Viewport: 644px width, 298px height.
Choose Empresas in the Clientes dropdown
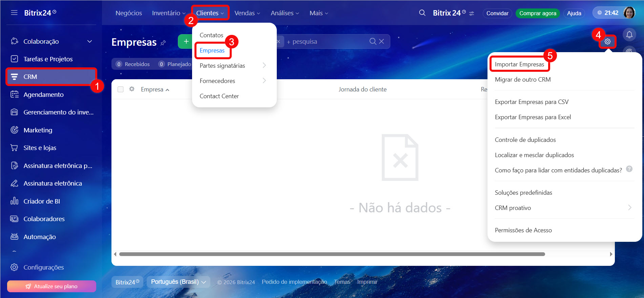[212, 50]
